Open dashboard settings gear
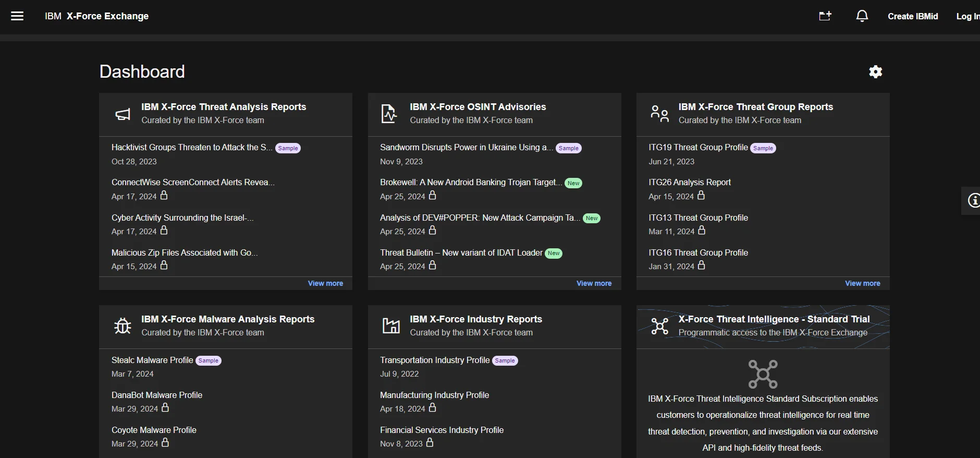 click(876, 71)
